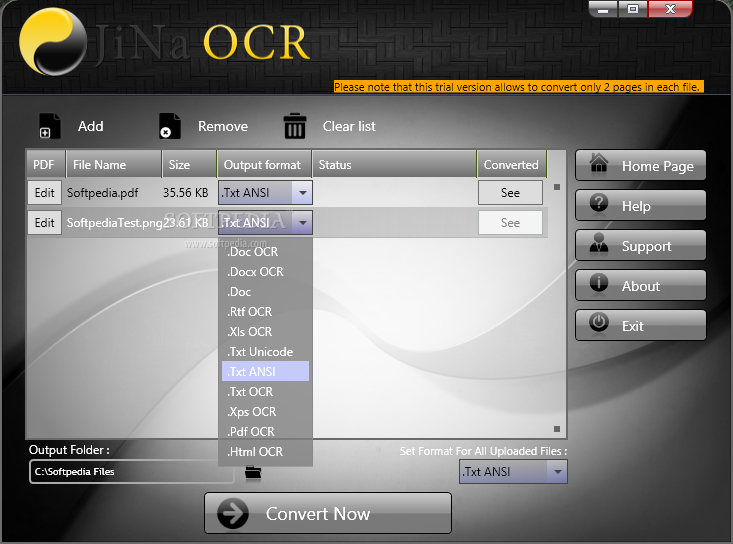
Task: Click Edit button for SoftpediaTest.png
Action: pos(44,223)
